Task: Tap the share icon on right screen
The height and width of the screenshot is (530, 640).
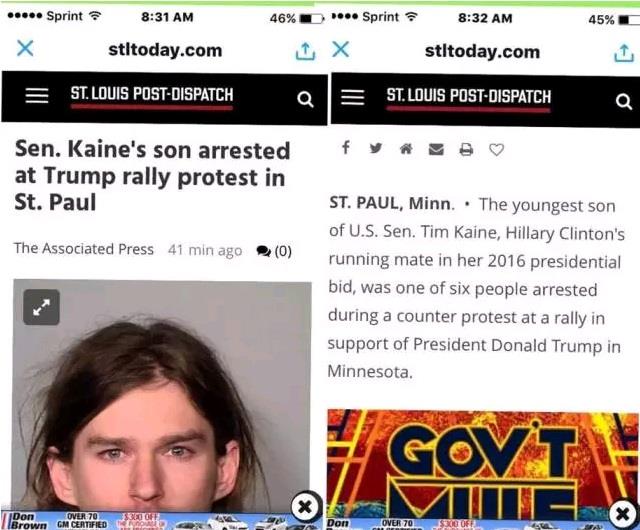Action: point(624,53)
